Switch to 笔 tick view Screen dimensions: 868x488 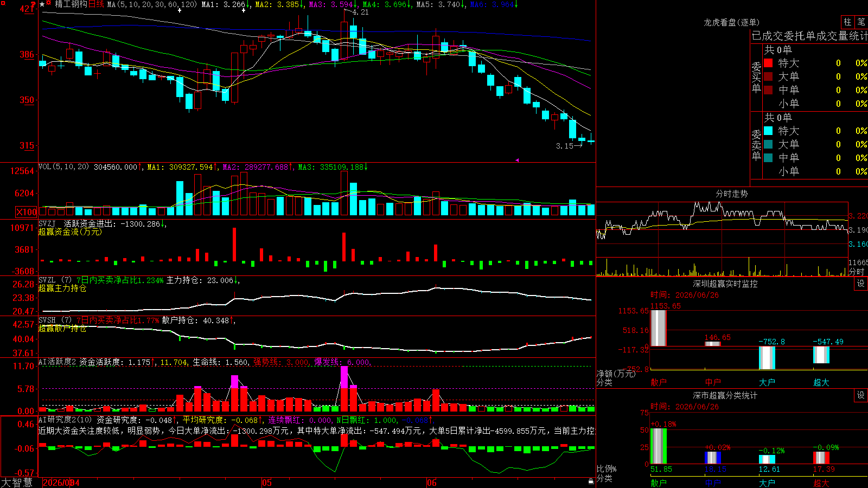click(861, 22)
